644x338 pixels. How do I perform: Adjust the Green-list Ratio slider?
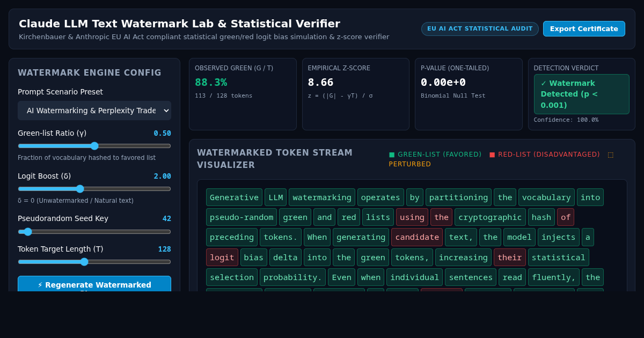coord(94,146)
